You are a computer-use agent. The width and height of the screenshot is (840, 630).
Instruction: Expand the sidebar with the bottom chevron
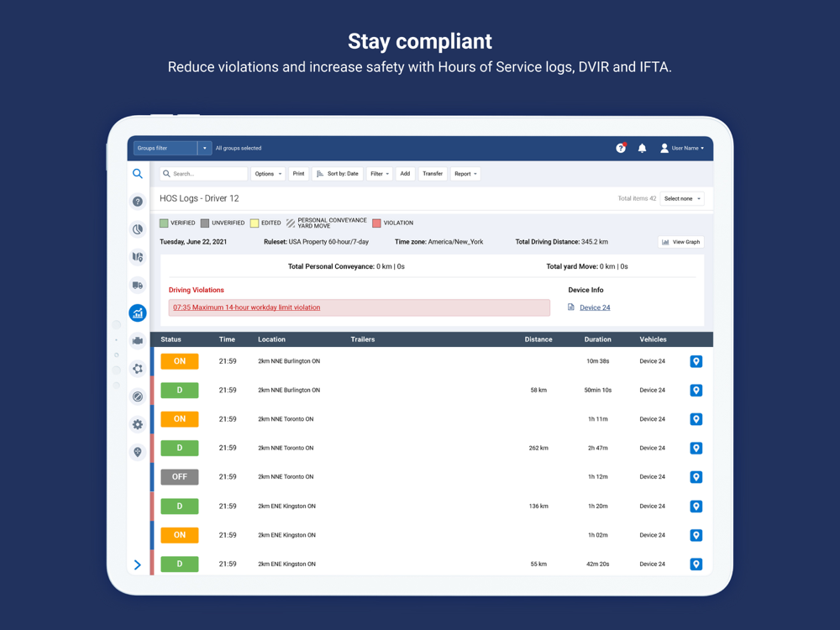(x=138, y=564)
